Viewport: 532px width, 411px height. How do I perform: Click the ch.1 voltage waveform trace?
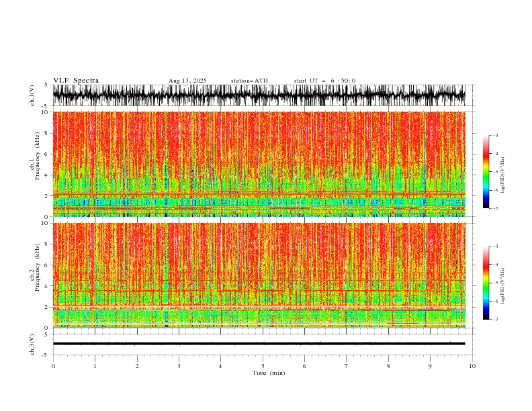[259, 95]
